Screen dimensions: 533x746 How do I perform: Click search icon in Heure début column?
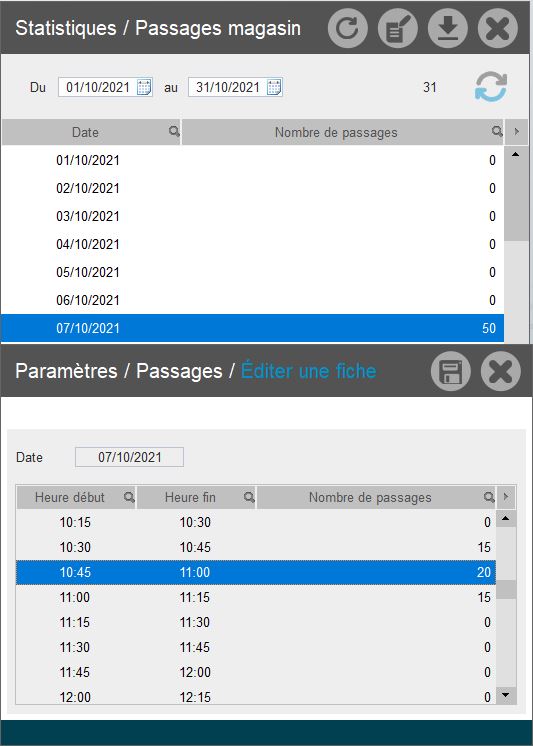click(x=129, y=497)
